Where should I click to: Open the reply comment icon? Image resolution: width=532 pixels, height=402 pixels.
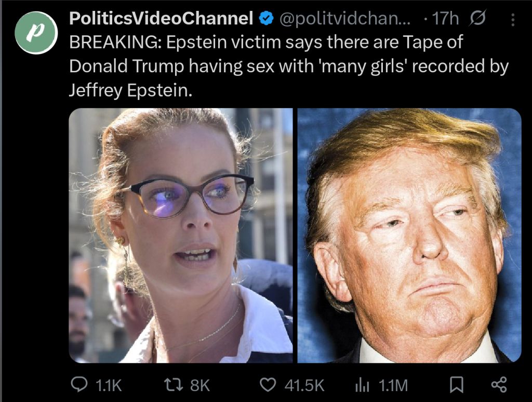pos(79,385)
